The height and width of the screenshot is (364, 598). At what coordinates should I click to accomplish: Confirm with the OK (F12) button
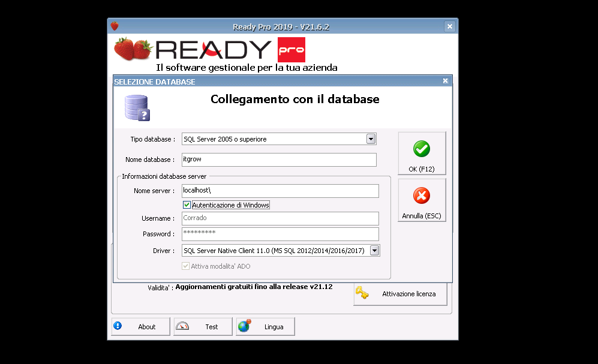(422, 154)
